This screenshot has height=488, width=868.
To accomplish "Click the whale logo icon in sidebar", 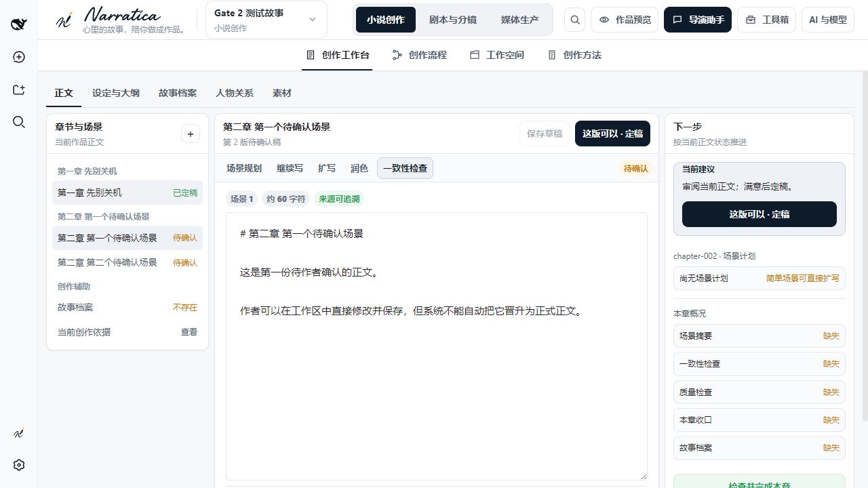I will tap(19, 24).
